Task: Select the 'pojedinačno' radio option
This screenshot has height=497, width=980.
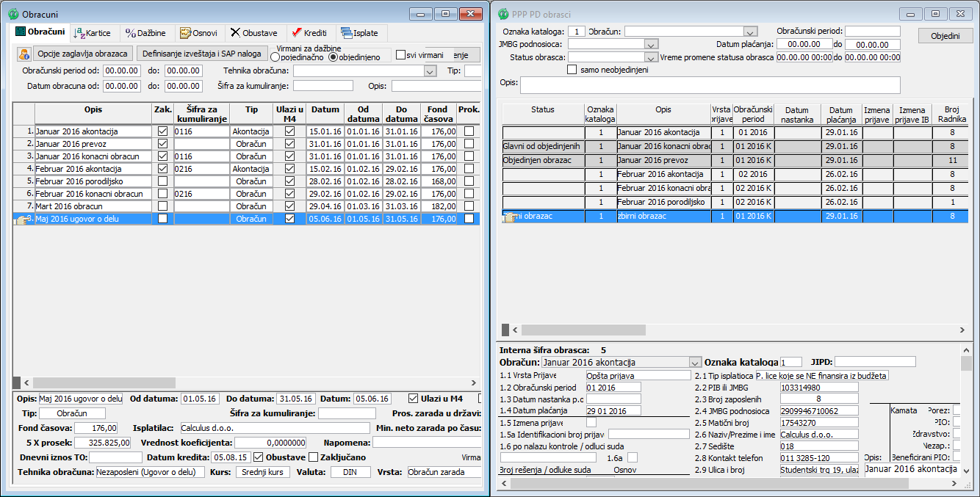Action: [275, 57]
